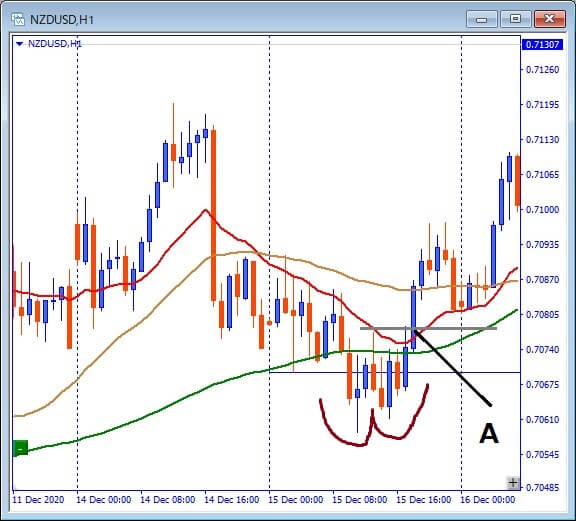
Task: Click the green minus box on left
Action: click(x=20, y=448)
